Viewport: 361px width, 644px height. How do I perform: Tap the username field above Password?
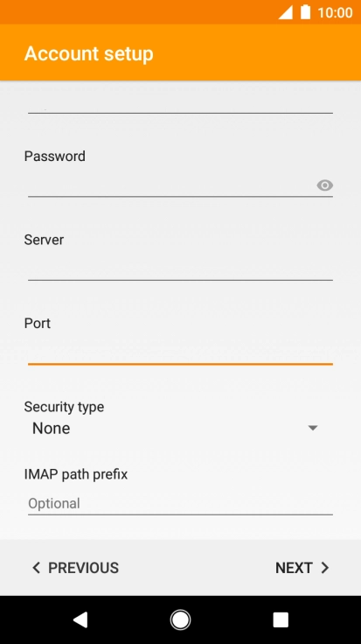click(x=180, y=102)
